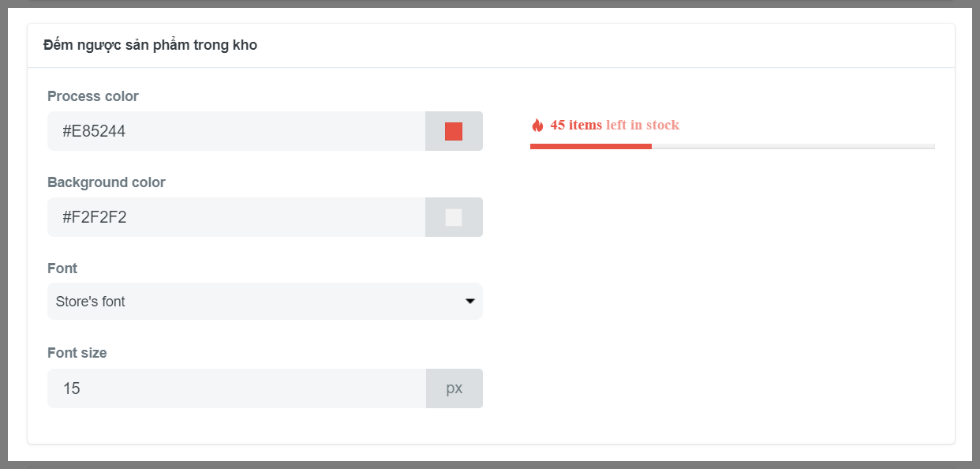980x469 pixels.
Task: Click the "Đếm ngược sản phẩm trong kho" header
Action: click(x=150, y=45)
